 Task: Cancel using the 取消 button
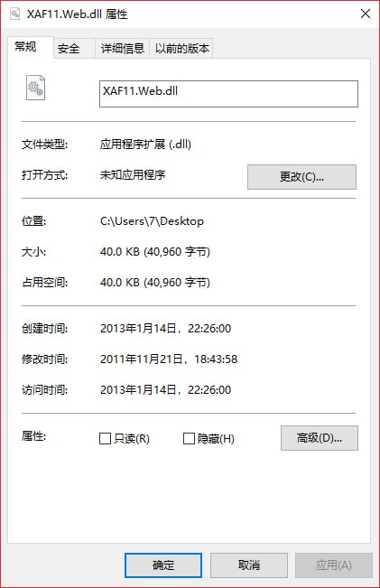pos(249,565)
